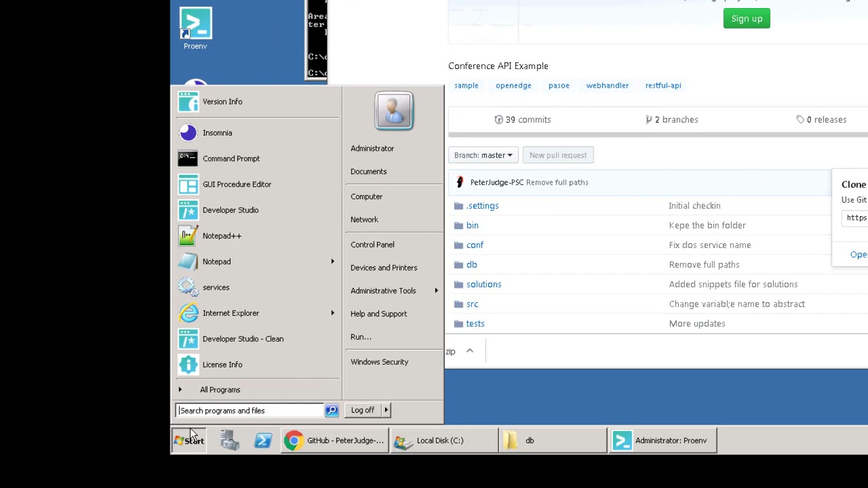Open Command Prompt icon in Start menu
The height and width of the screenshot is (488, 868).
coord(188,159)
